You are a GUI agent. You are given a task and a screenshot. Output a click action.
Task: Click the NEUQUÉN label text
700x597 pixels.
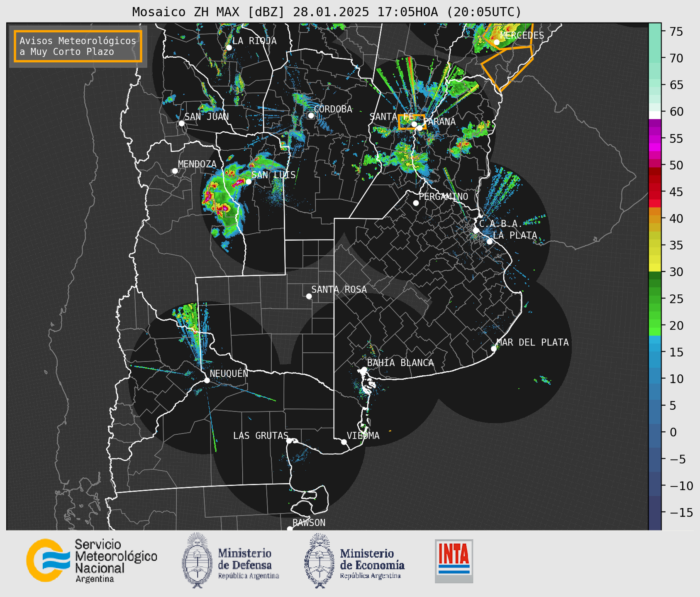[x=229, y=373]
